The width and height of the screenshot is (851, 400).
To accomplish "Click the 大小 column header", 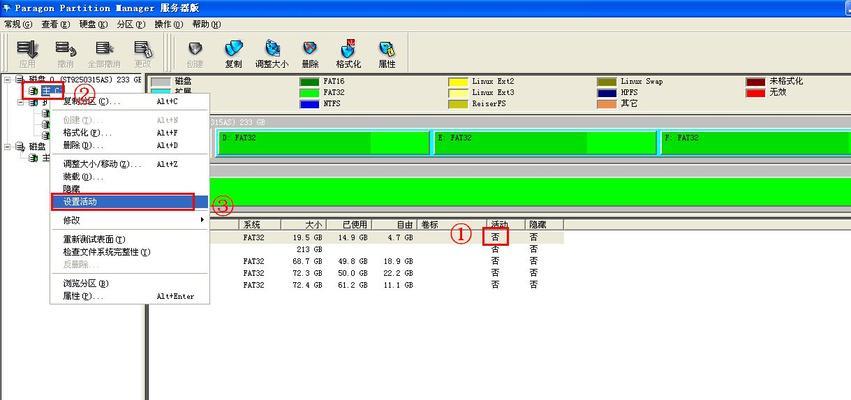I will 303,224.
